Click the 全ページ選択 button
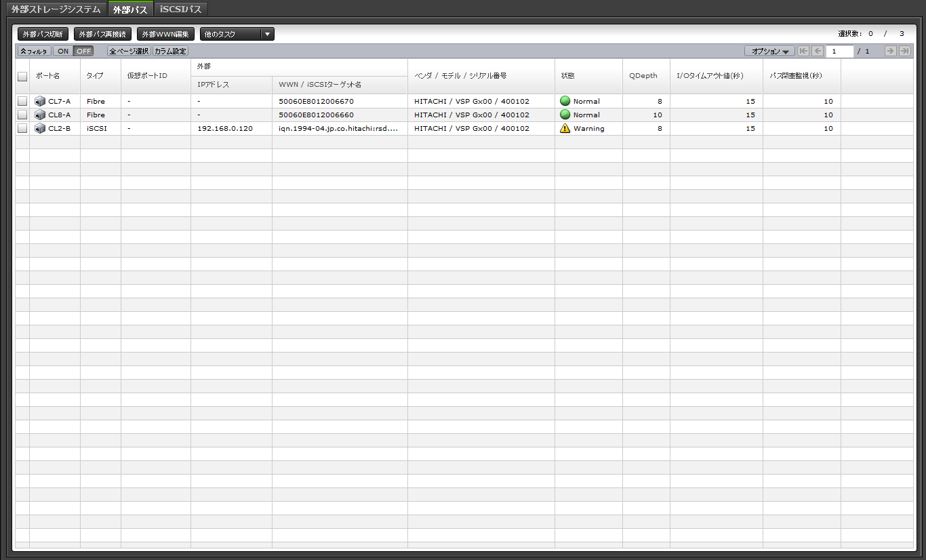Image resolution: width=926 pixels, height=560 pixels. click(x=129, y=51)
